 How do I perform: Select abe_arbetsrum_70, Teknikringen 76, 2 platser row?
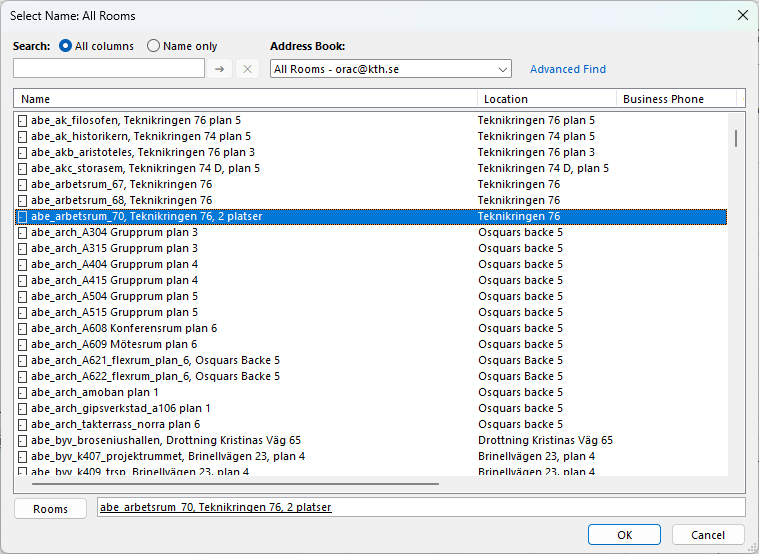371,216
